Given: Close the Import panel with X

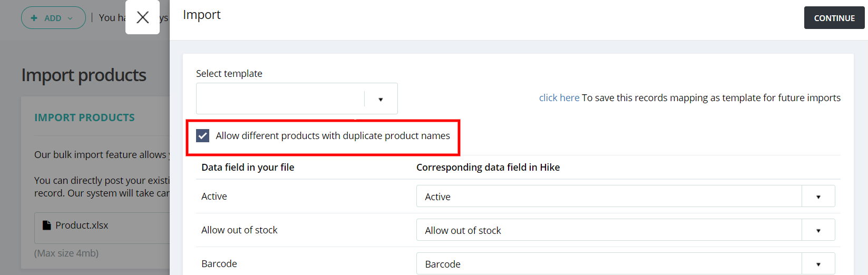Looking at the screenshot, I should tap(142, 17).
